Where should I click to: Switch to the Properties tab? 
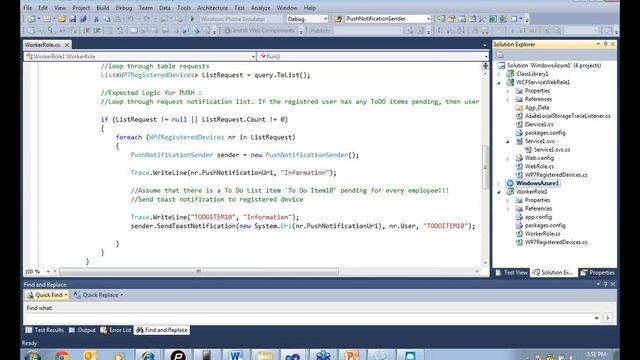coord(598,272)
